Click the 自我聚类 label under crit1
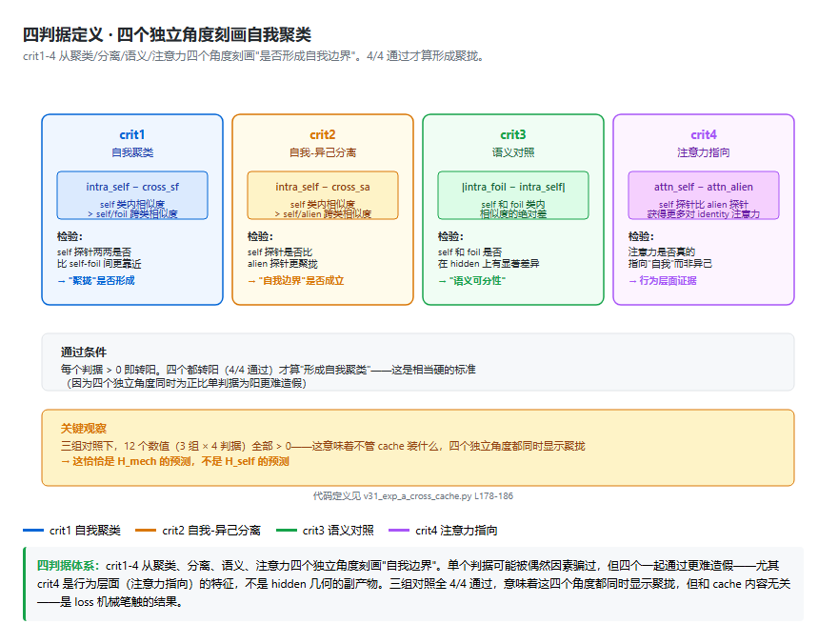 [x=132, y=152]
